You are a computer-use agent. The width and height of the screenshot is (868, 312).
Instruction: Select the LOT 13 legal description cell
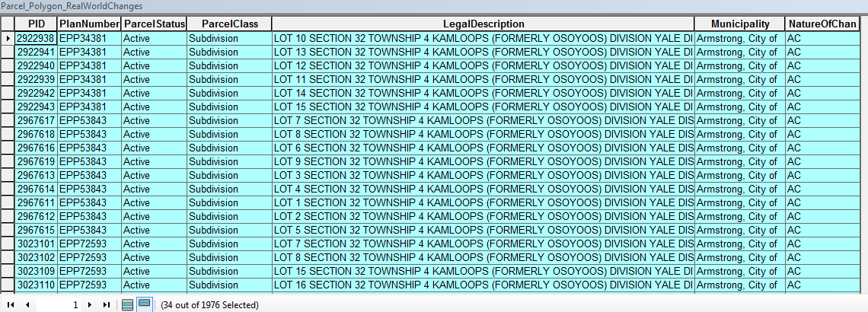coord(483,52)
